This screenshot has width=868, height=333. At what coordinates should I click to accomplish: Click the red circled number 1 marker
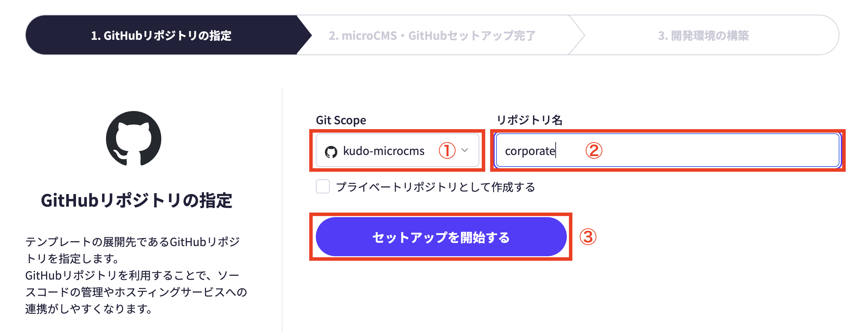pos(447,150)
